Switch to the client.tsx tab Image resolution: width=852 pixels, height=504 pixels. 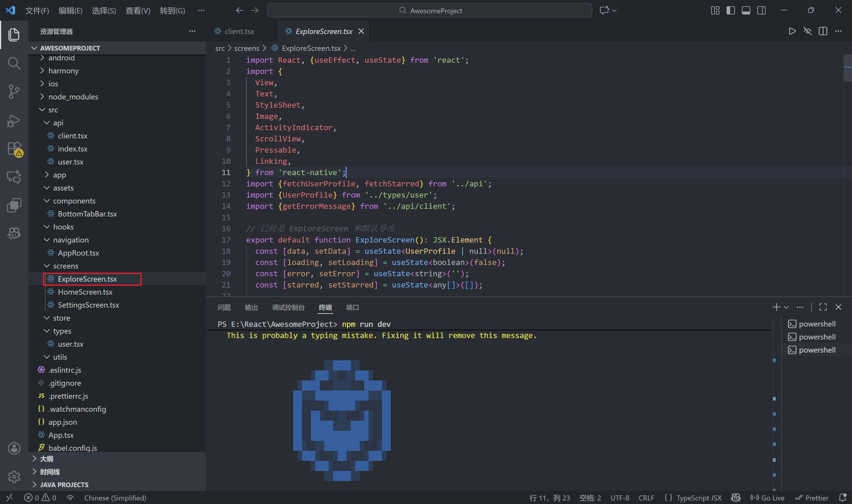click(x=239, y=31)
